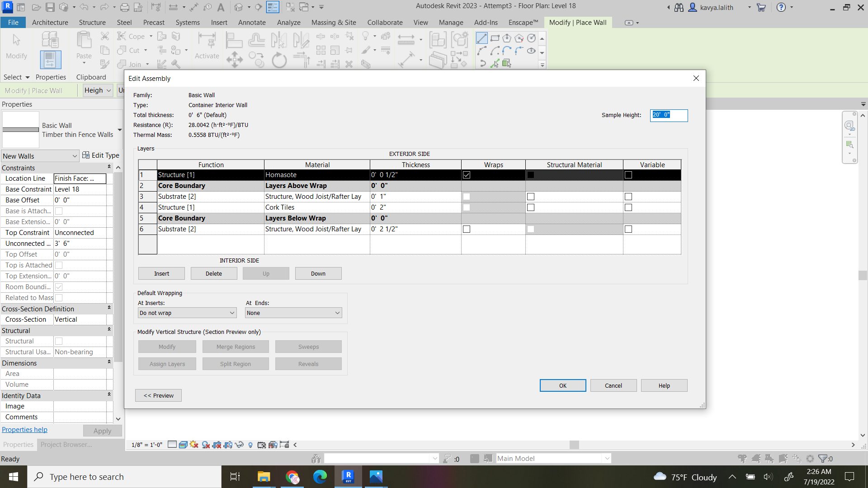Collapse the Constraints section in Properties
Image resolution: width=868 pixels, height=488 pixels.
(x=109, y=167)
